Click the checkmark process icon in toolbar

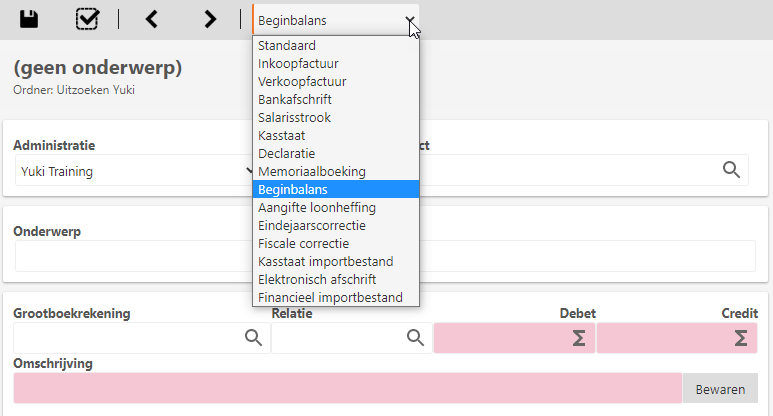click(88, 18)
